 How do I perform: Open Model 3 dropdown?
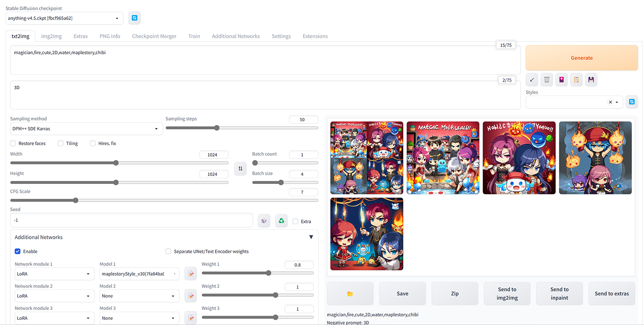pyautogui.click(x=140, y=318)
